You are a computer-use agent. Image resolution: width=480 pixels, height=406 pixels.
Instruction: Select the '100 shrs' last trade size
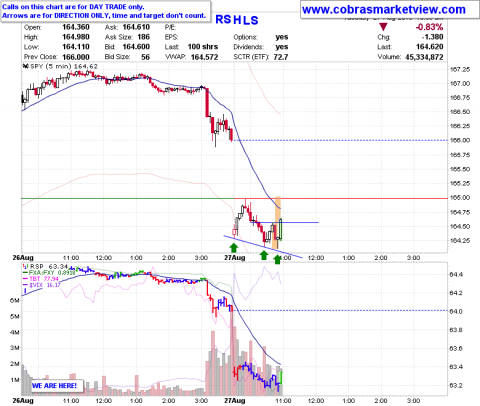[x=203, y=47]
